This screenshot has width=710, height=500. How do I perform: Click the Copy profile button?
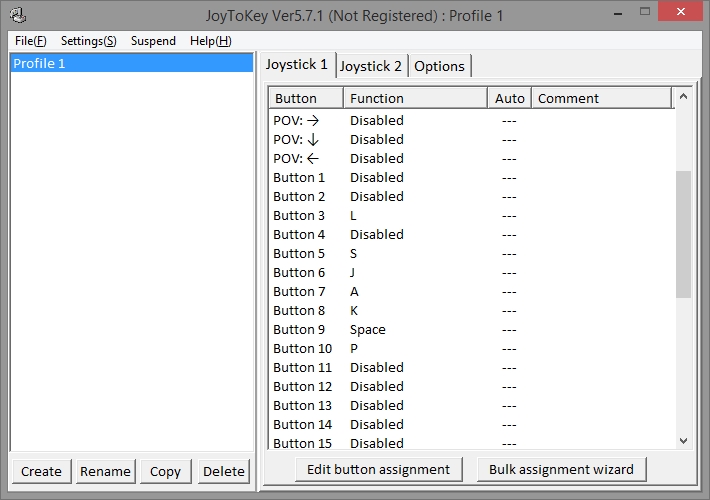pos(165,471)
